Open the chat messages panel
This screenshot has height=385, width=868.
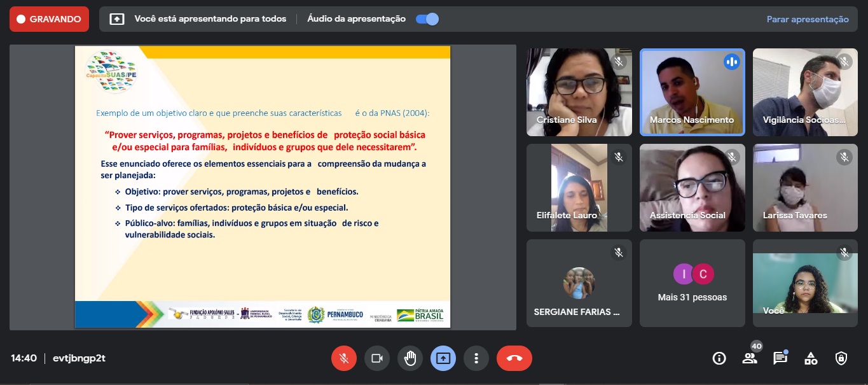[x=780, y=358]
